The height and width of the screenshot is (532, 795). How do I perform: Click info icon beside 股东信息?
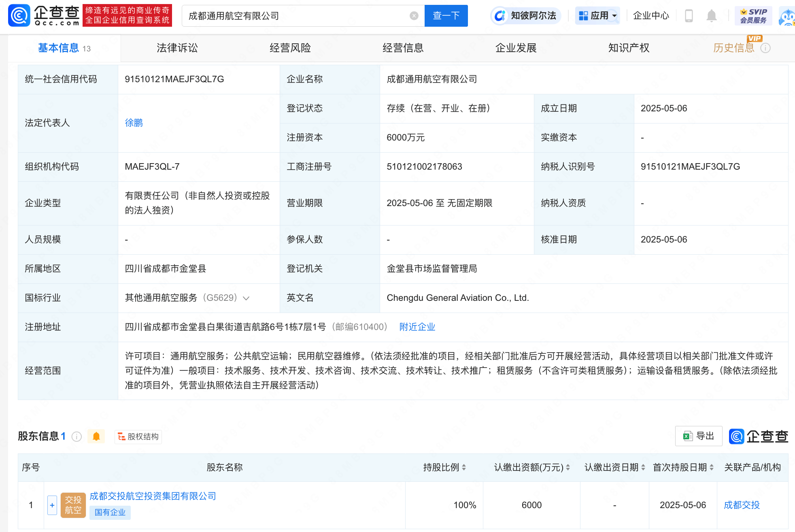(77, 436)
